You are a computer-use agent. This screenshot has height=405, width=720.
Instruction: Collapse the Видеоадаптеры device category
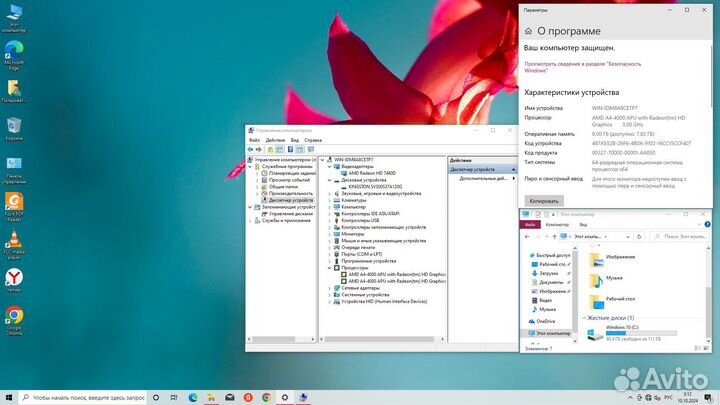pos(330,166)
